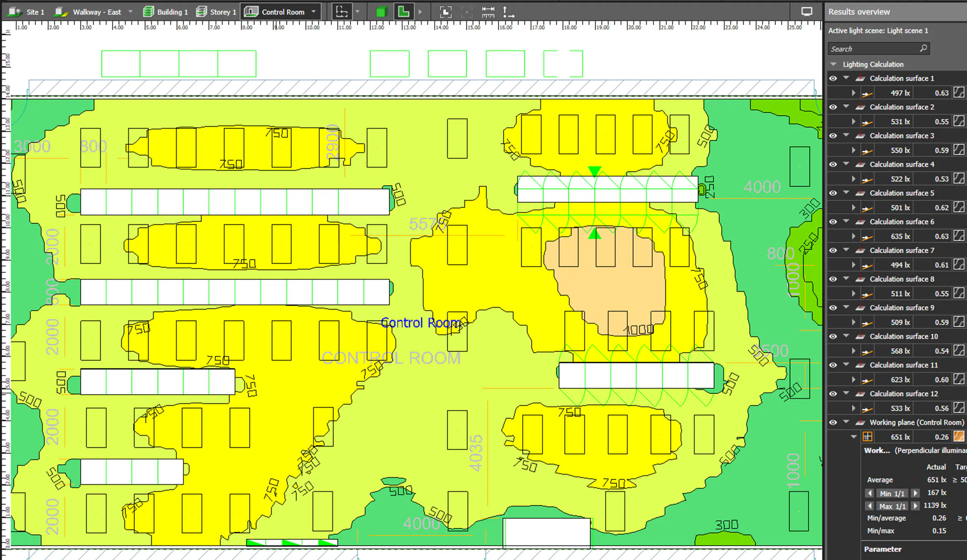967x560 pixels.
Task: Open the Walkway - East dropdown arrow
Action: click(131, 12)
